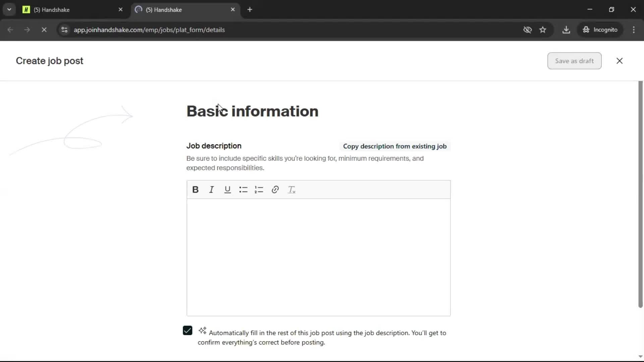Insert a bulleted list in description
This screenshot has width=644, height=362.
(243, 190)
